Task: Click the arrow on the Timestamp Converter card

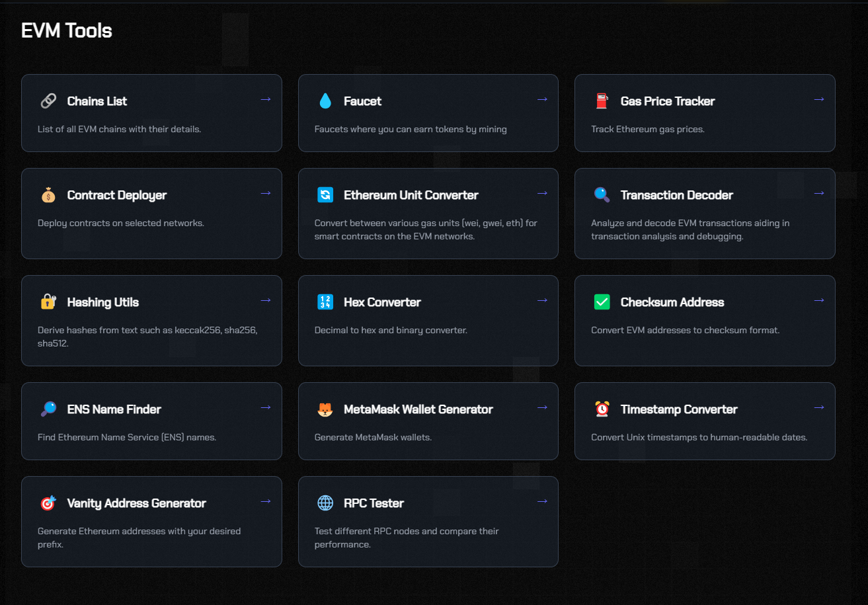Action: coord(819,407)
